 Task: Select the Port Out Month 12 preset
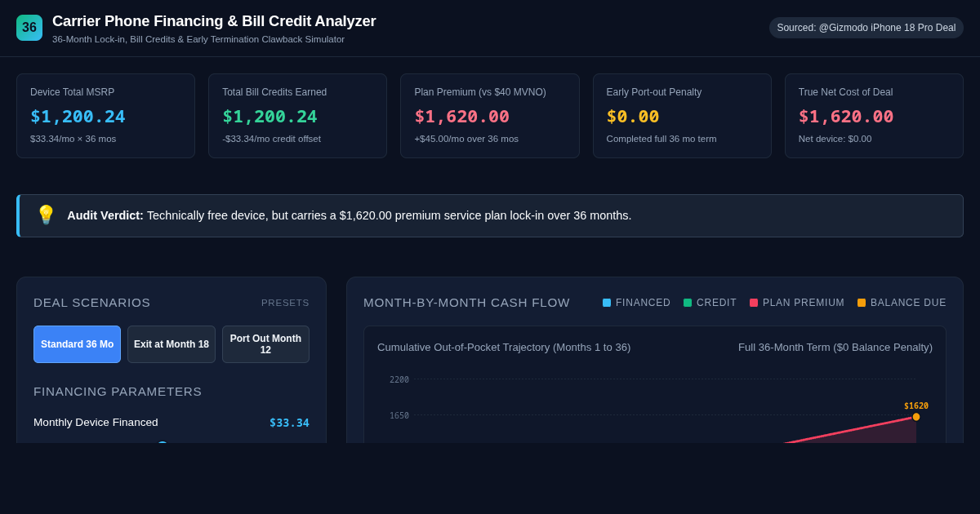[x=265, y=344]
